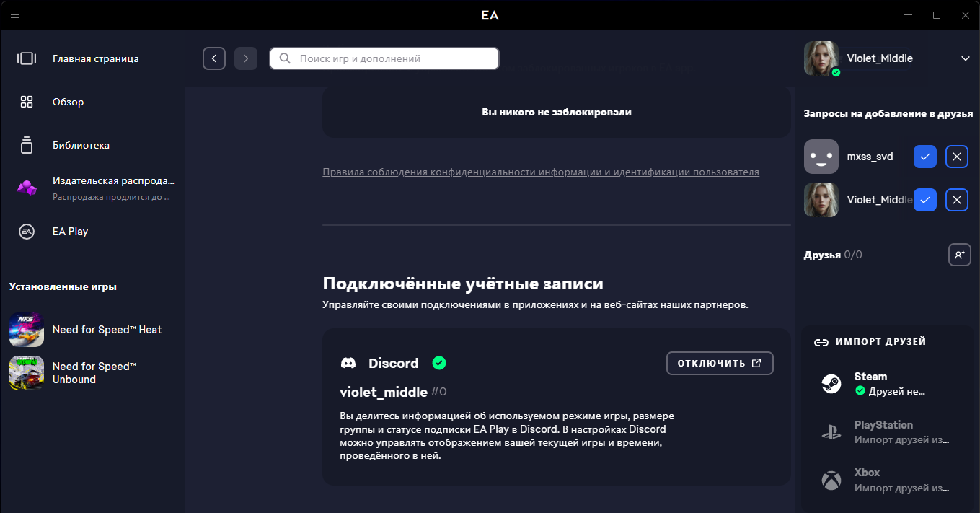The height and width of the screenshot is (513, 980).
Task: Click the Отключить Discord button
Action: point(719,363)
